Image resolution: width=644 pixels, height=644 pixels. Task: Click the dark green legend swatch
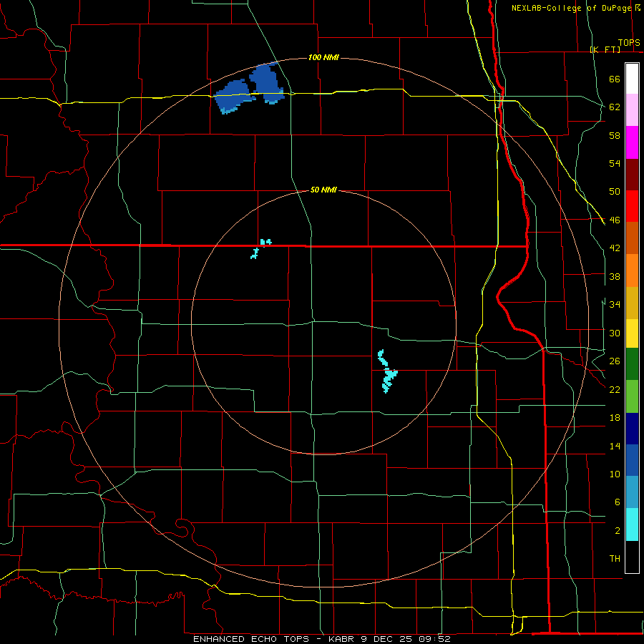point(632,364)
